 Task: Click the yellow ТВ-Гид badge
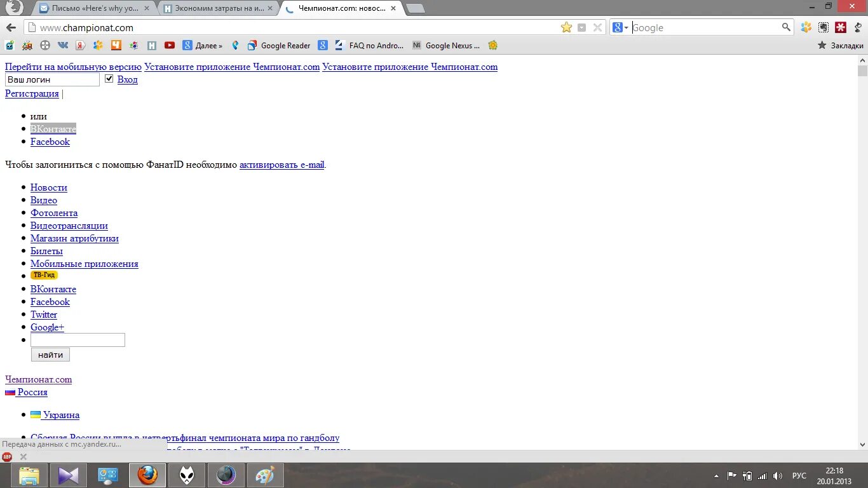tap(44, 275)
